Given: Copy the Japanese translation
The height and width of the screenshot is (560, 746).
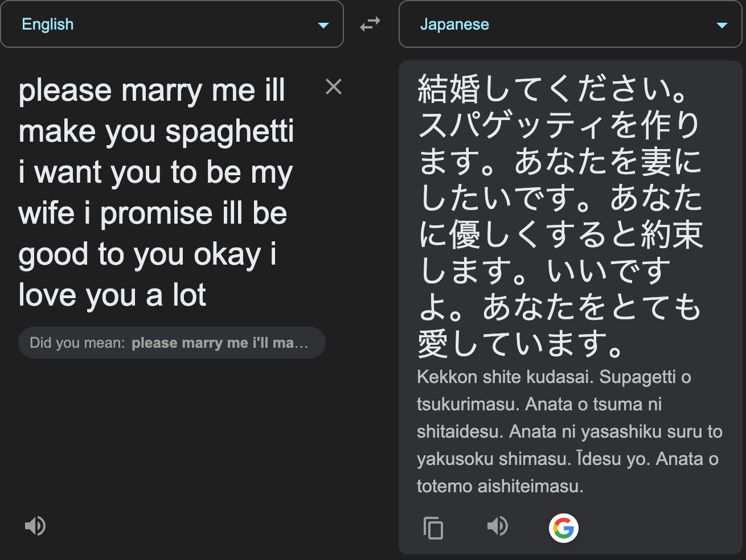Looking at the screenshot, I should pos(433,528).
